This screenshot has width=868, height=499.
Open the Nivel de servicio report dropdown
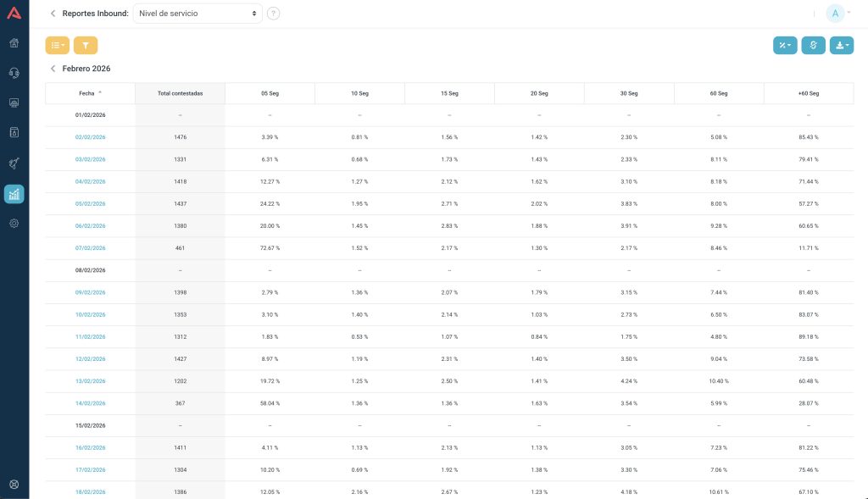[x=198, y=14]
